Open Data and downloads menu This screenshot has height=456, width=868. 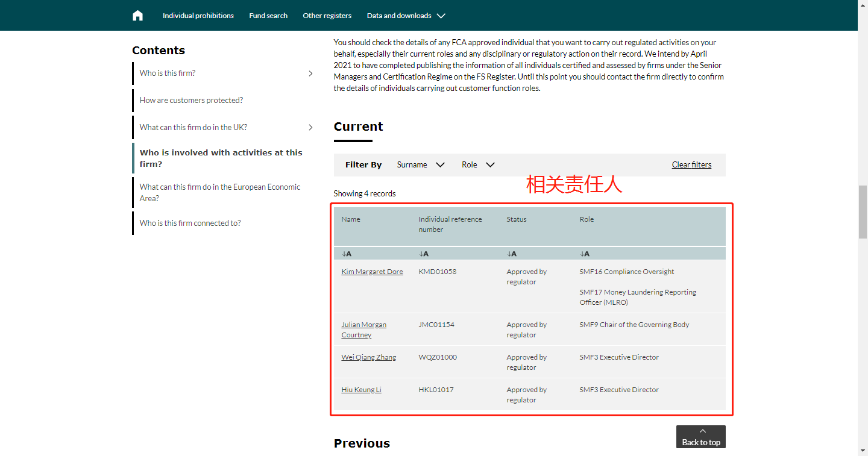tap(406, 16)
